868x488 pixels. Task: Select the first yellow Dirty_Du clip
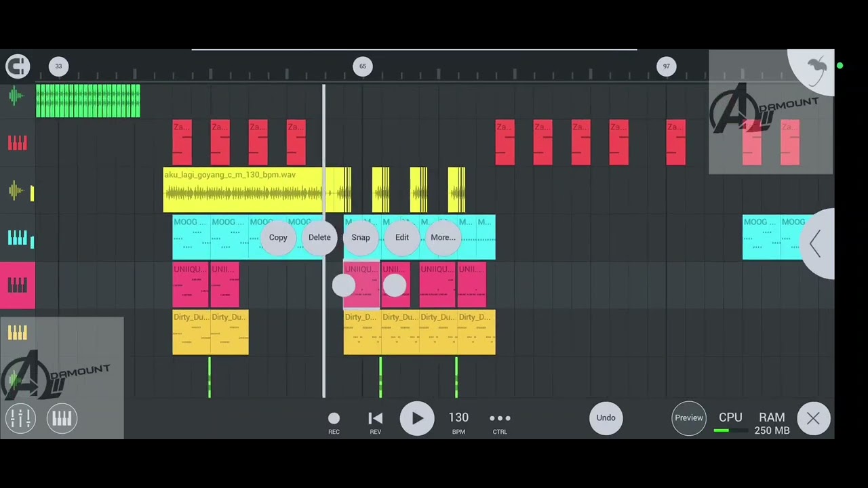[191, 332]
